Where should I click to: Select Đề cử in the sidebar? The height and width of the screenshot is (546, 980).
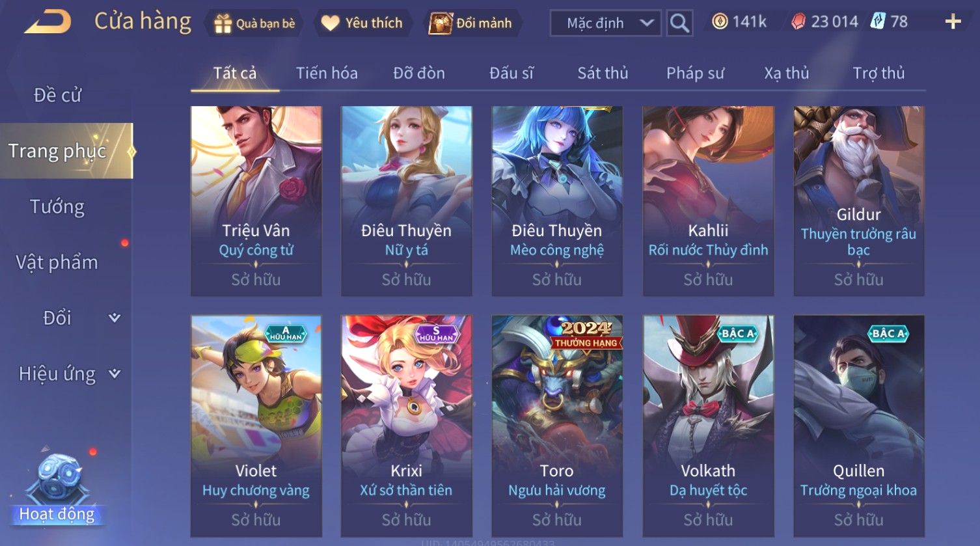point(57,96)
